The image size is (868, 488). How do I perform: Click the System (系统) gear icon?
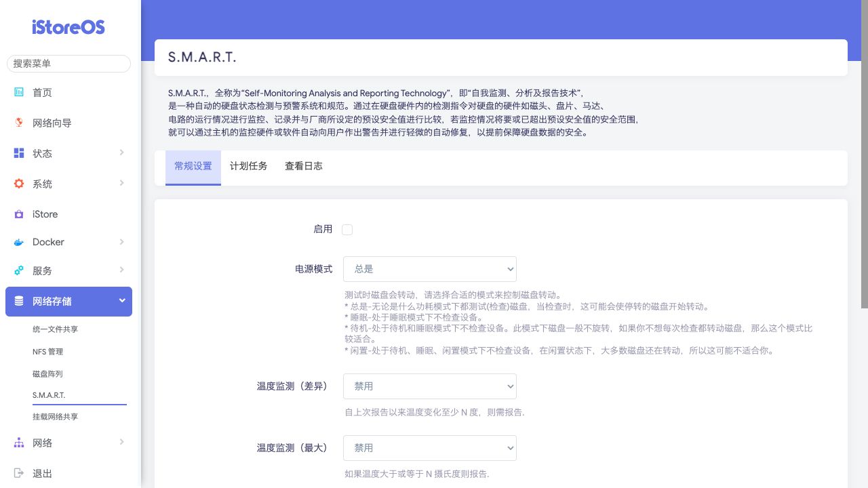(19, 184)
